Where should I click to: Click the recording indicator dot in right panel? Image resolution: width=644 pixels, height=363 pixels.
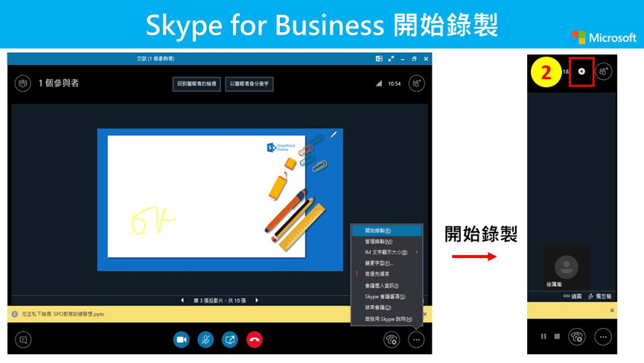581,72
